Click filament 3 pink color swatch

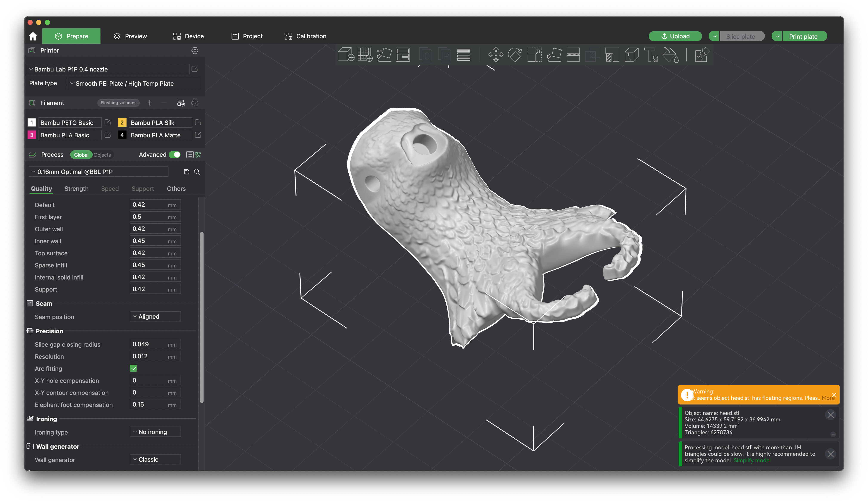click(32, 135)
